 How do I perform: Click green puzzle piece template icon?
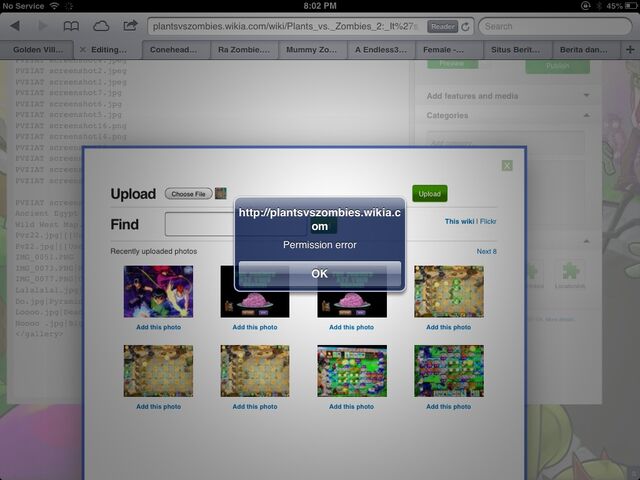click(570, 271)
